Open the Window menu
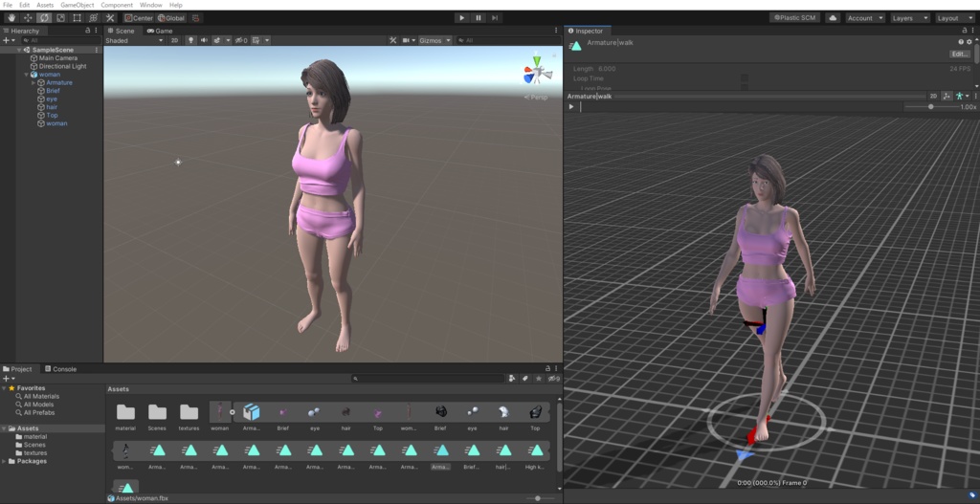This screenshot has width=980, height=504. point(150,5)
